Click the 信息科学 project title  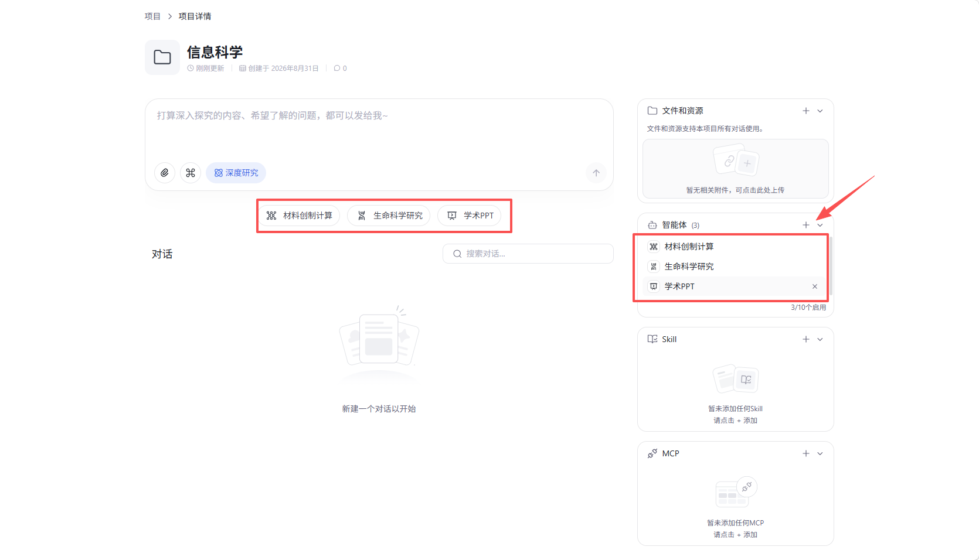(x=215, y=53)
